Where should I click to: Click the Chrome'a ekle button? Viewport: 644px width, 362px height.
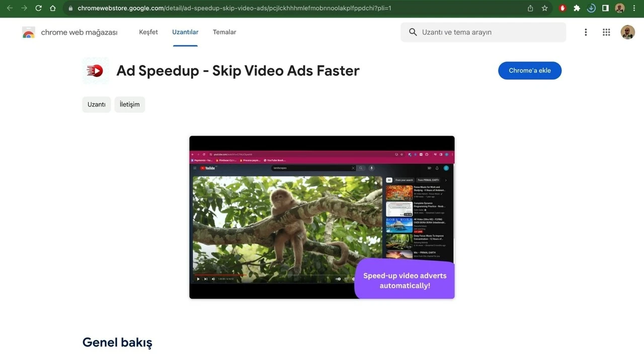529,70
